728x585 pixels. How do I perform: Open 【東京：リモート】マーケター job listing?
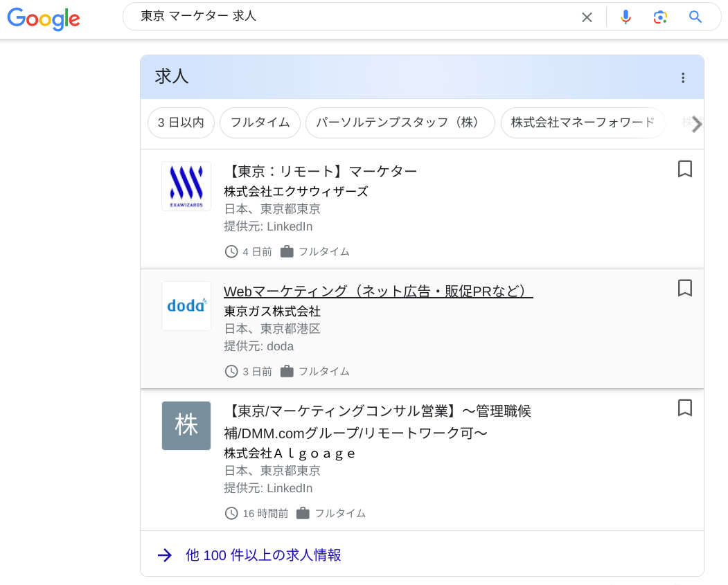click(320, 172)
